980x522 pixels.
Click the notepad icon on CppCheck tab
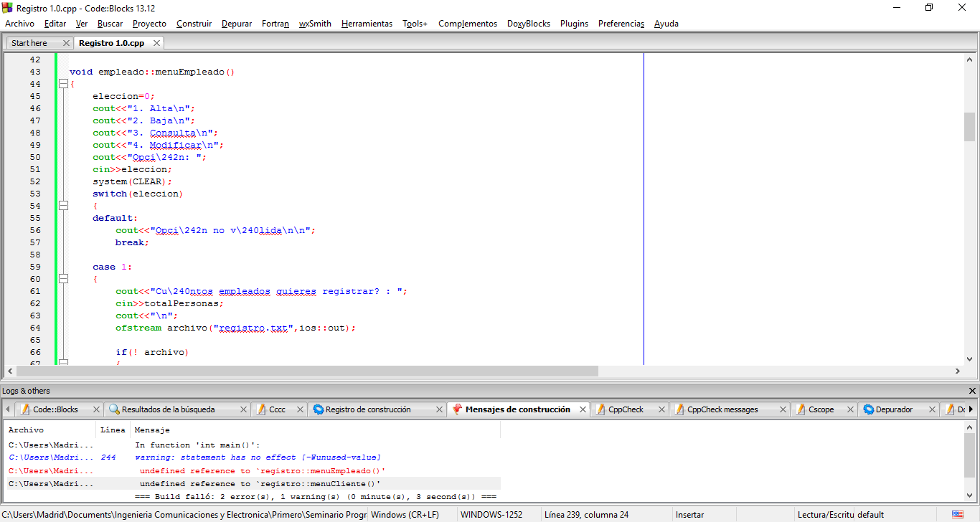[x=600, y=409]
